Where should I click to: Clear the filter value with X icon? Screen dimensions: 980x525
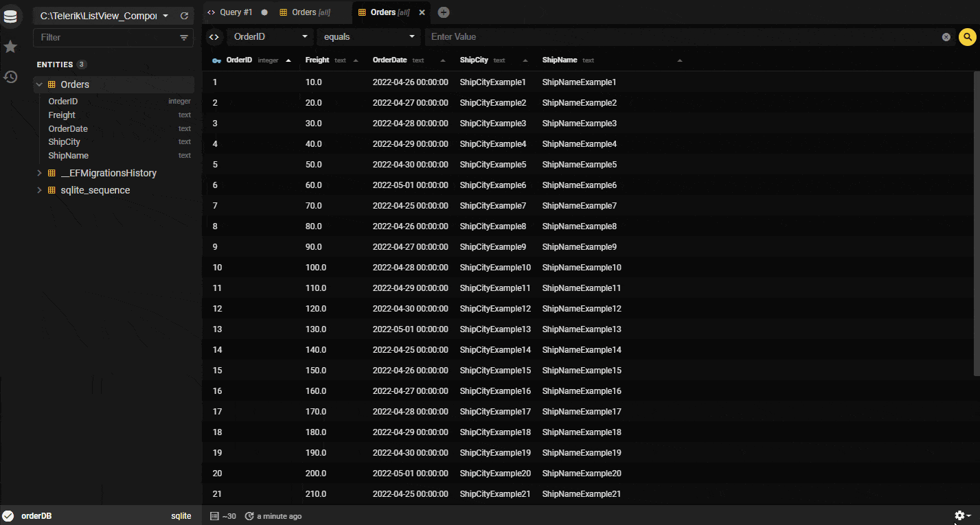pos(946,37)
